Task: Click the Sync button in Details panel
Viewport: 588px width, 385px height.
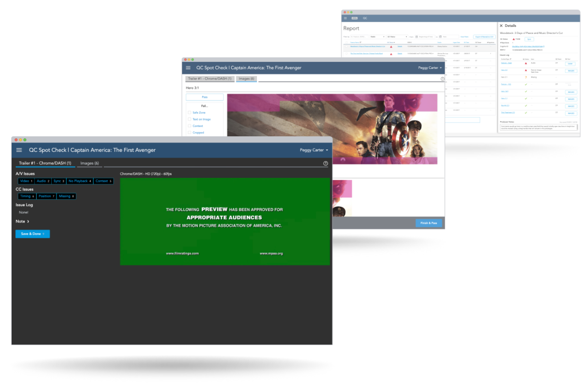Action: 529,40
